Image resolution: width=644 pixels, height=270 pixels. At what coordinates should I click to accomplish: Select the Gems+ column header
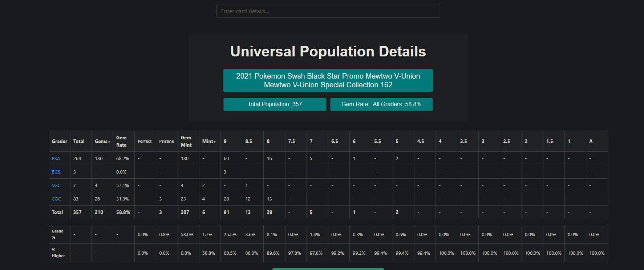pos(102,141)
